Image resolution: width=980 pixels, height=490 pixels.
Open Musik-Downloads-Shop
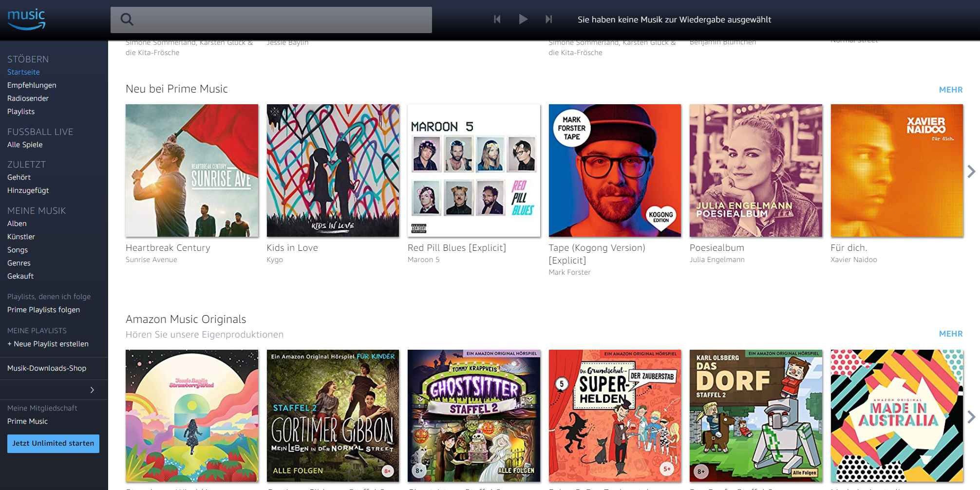pos(47,368)
